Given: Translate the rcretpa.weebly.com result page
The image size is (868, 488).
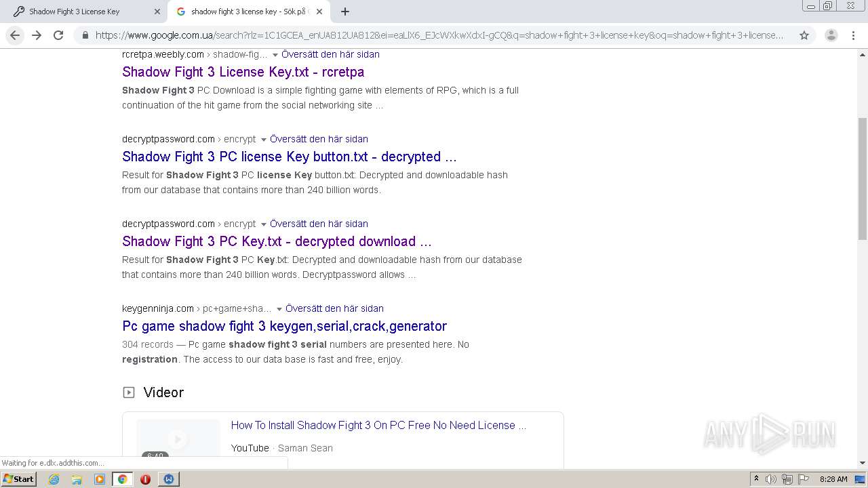Looking at the screenshot, I should (330, 54).
